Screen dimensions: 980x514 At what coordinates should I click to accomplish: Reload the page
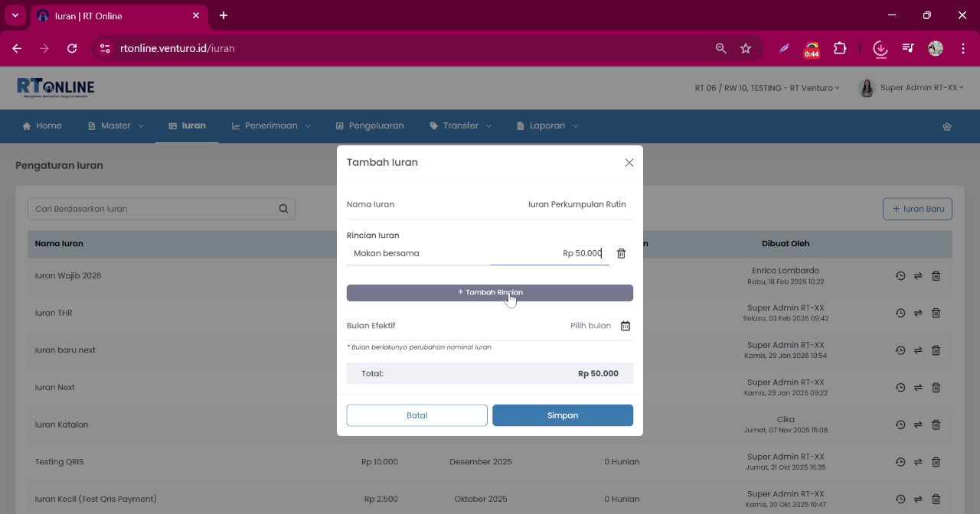click(72, 48)
